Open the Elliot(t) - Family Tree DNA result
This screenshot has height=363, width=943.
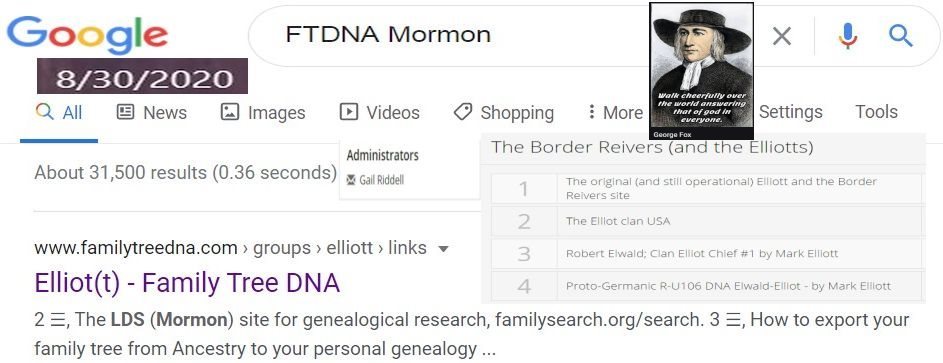(x=187, y=282)
